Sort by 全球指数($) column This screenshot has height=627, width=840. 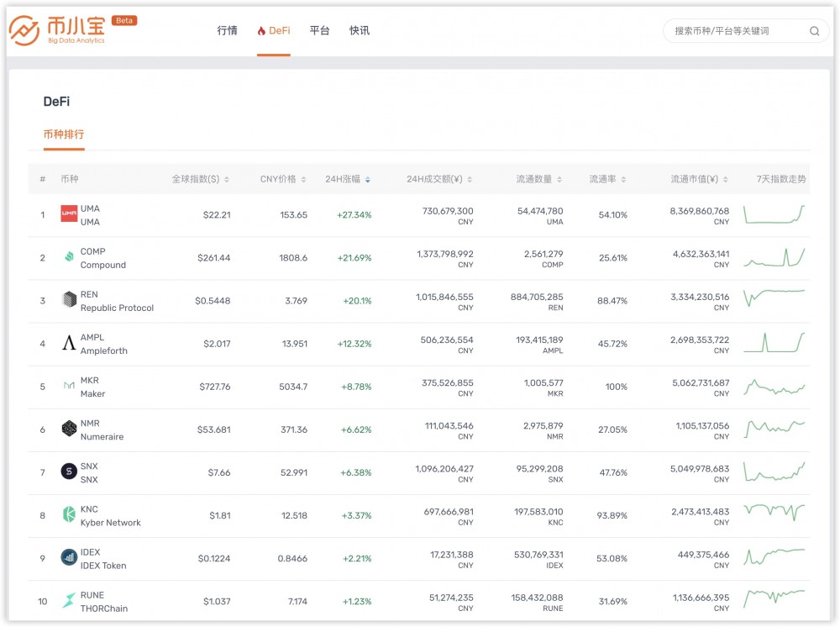(200, 179)
